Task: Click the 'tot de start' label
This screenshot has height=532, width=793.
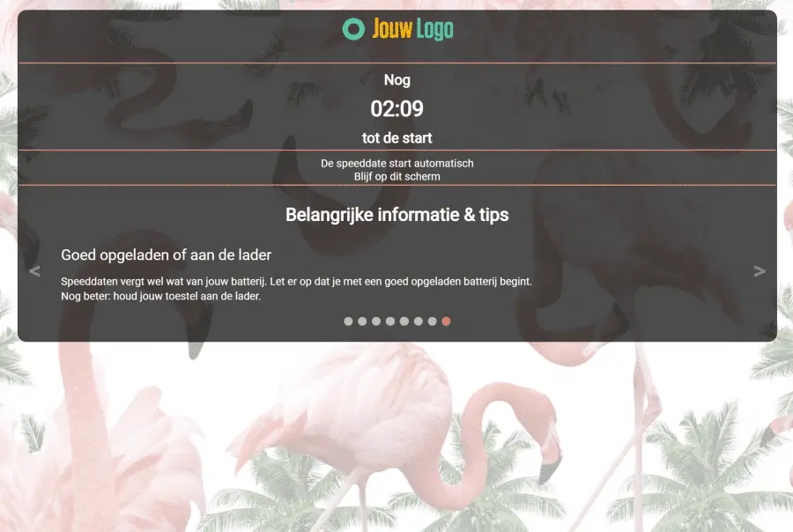Action: [397, 138]
